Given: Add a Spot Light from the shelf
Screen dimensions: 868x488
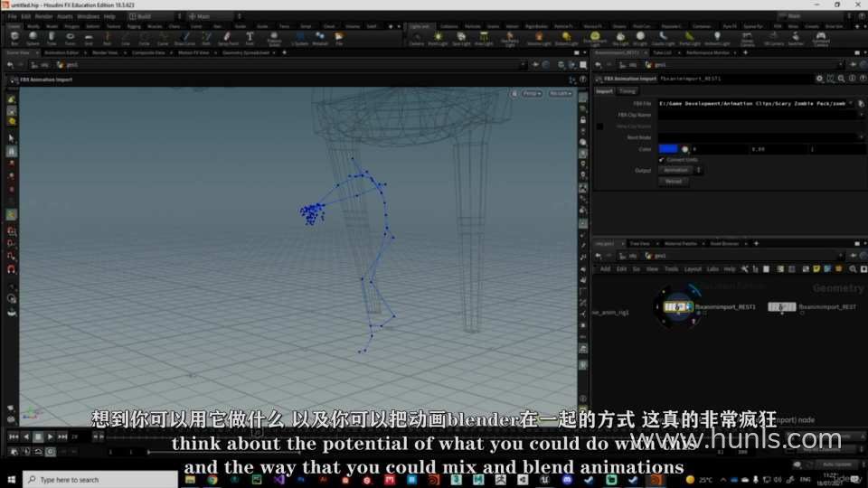Looking at the screenshot, I should click(461, 38).
